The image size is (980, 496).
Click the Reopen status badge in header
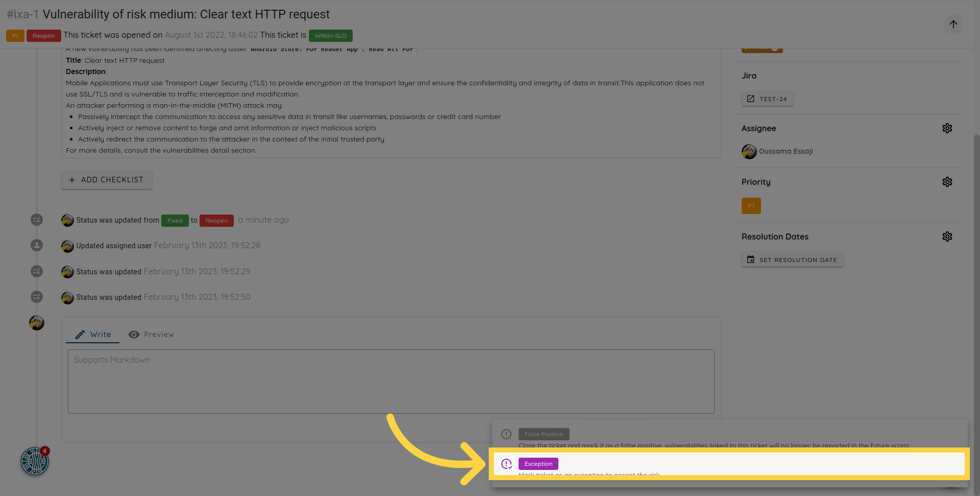coord(44,36)
